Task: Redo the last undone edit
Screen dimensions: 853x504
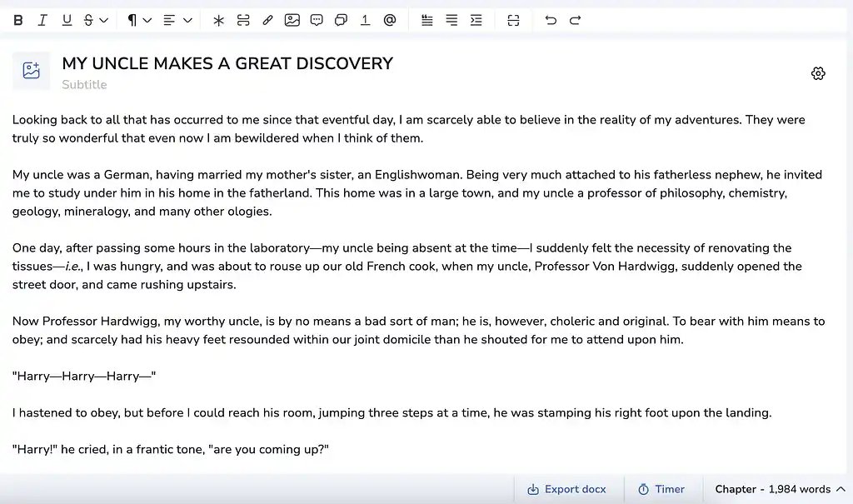Action: pos(575,20)
